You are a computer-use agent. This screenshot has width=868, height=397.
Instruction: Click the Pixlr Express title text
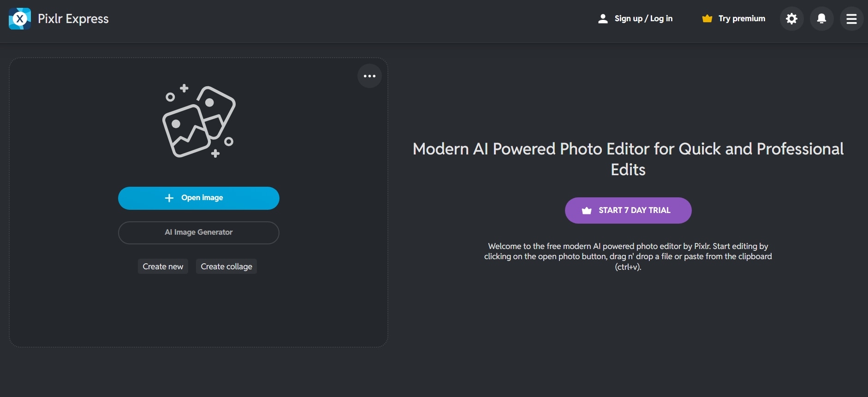73,19
